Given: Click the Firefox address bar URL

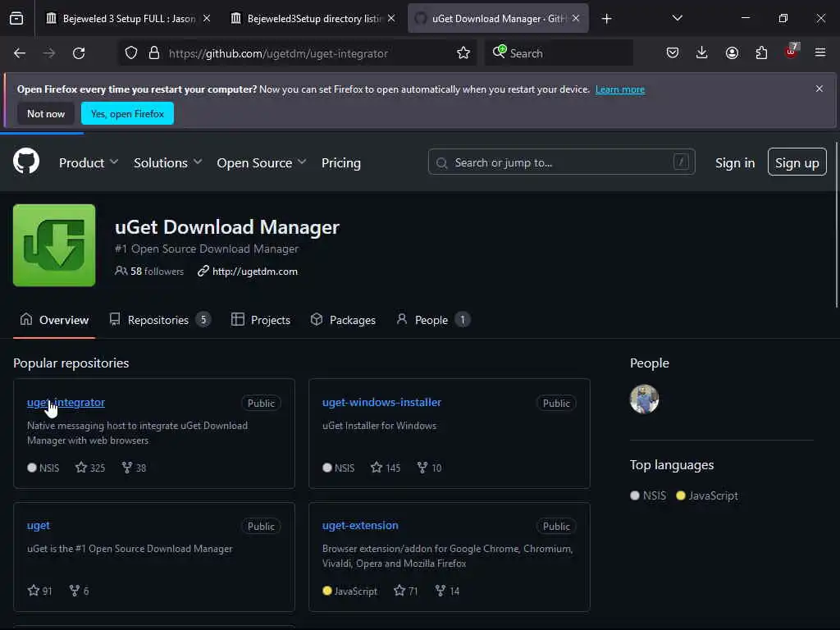Looking at the screenshot, I should point(278,53).
